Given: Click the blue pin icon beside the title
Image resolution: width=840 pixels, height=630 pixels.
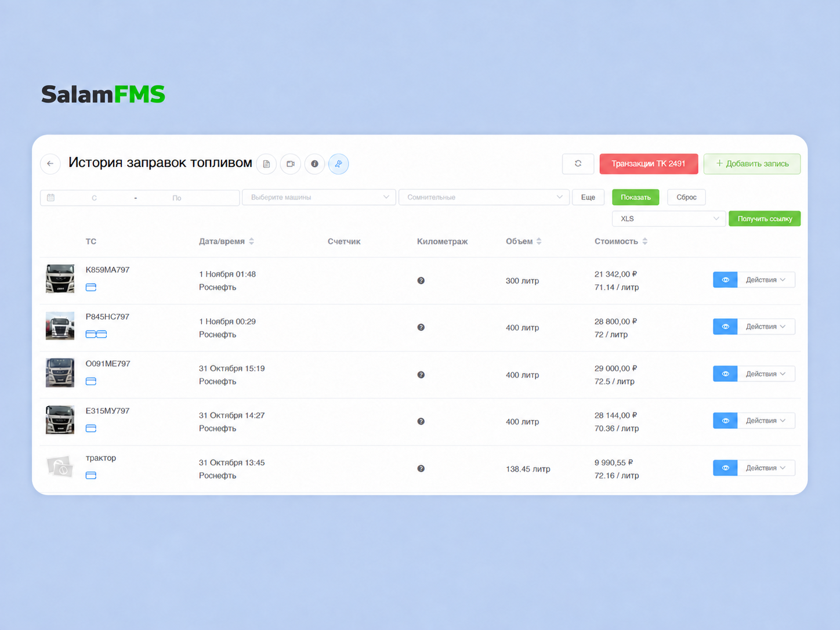Looking at the screenshot, I should point(339,164).
